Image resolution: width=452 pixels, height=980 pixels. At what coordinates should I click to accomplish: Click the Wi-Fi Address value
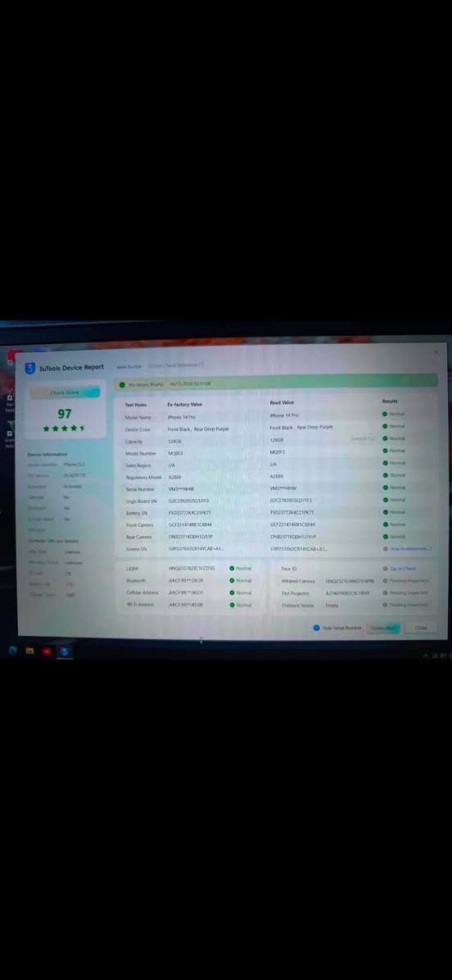(186, 605)
